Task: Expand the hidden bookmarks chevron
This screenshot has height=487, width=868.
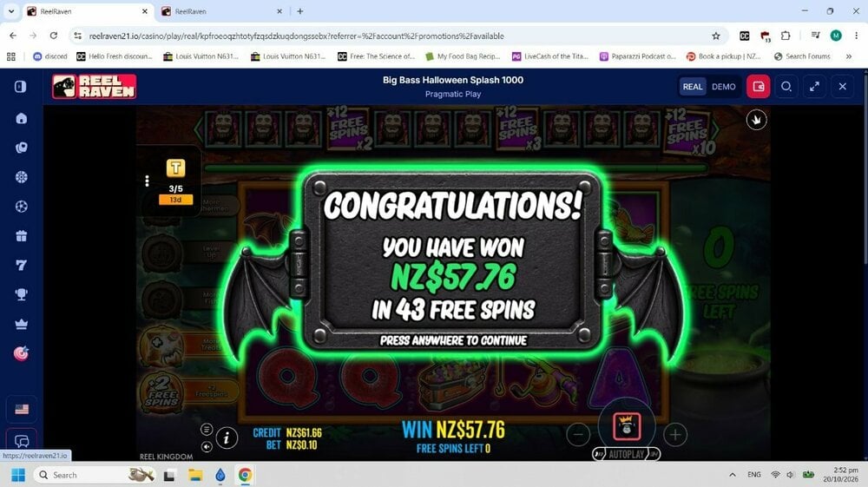Action: tap(849, 56)
